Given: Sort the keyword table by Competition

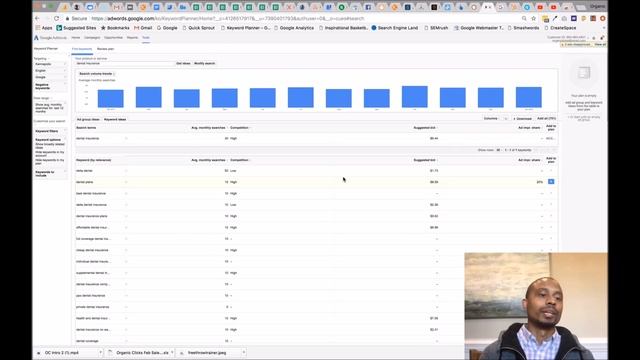Looking at the screenshot, I should tap(240, 160).
